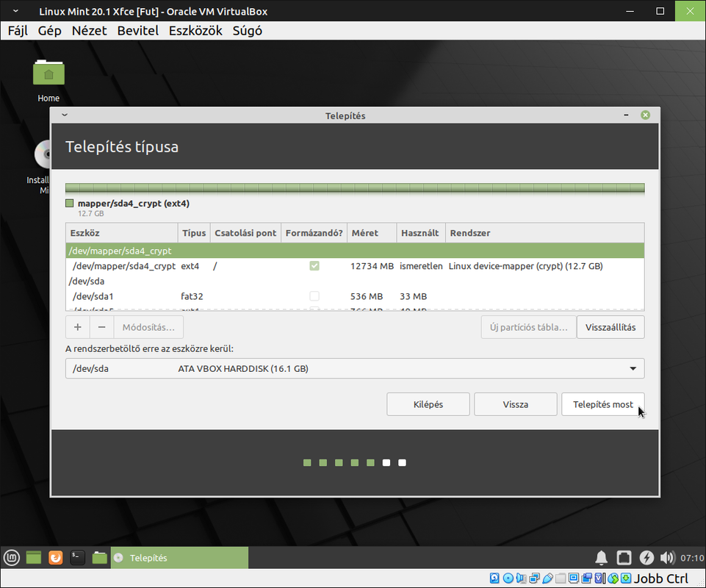The width and height of the screenshot is (706, 588).
Task: Click the green partition usage bar
Action: point(355,188)
